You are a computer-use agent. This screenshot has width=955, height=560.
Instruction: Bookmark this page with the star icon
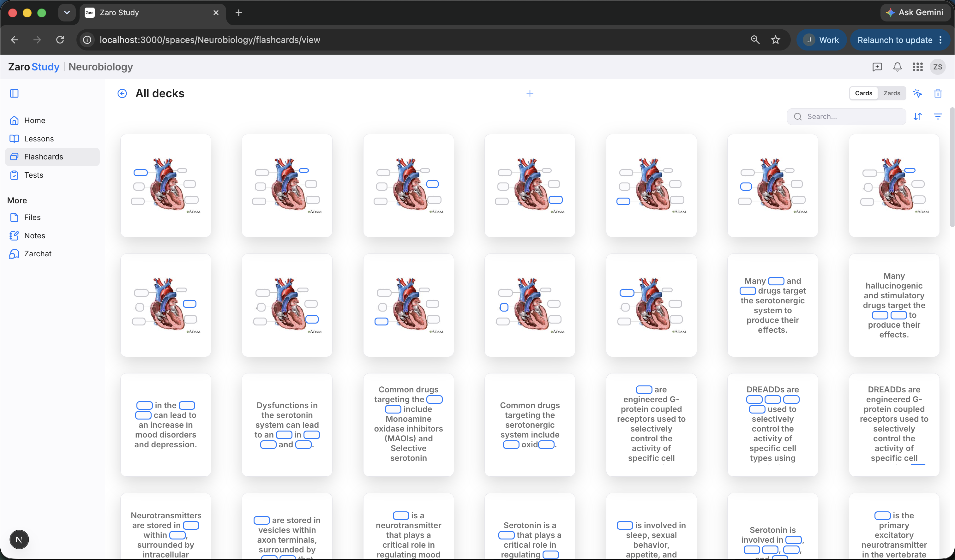(775, 40)
